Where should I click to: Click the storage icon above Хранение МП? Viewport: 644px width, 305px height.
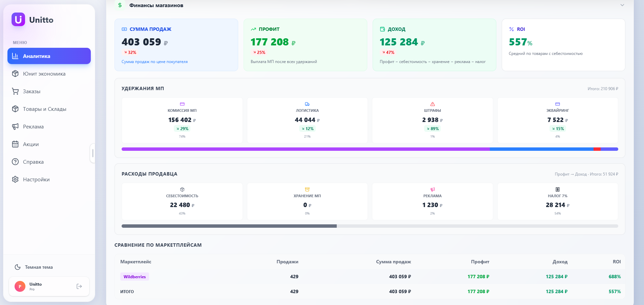(x=307, y=189)
